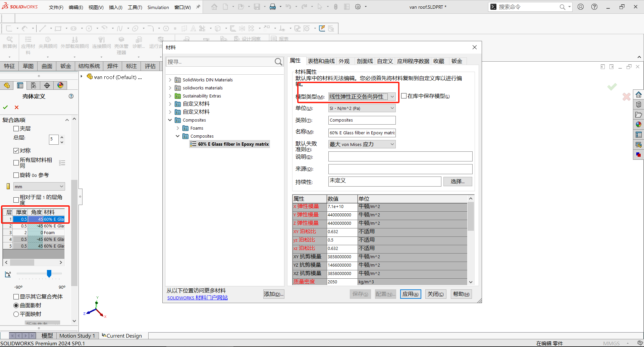
Task: Open the Custom Properties task pane tab
Action: click(x=639, y=135)
